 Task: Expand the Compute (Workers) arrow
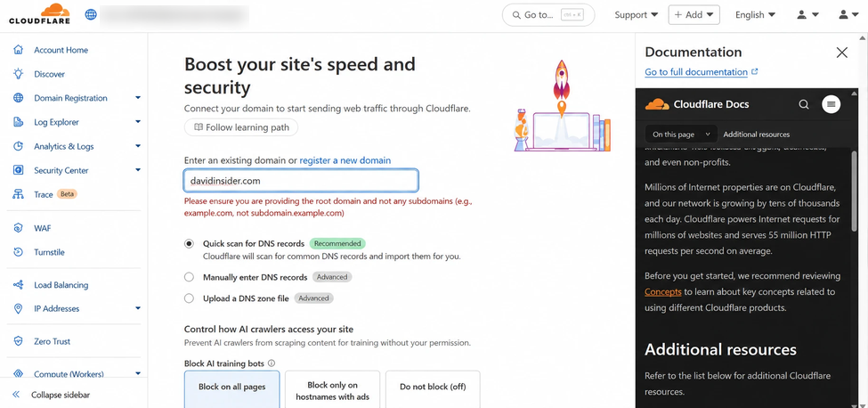click(x=138, y=373)
